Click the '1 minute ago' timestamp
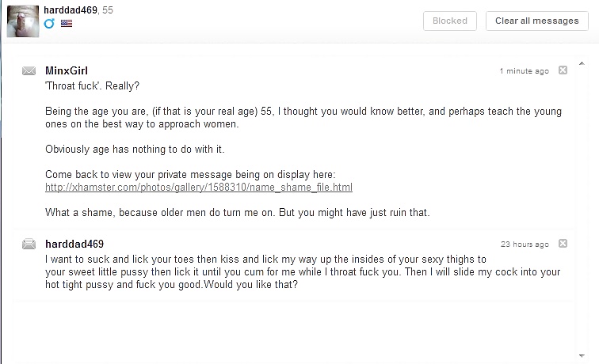Screen dimensions: 599x364 click(x=525, y=71)
